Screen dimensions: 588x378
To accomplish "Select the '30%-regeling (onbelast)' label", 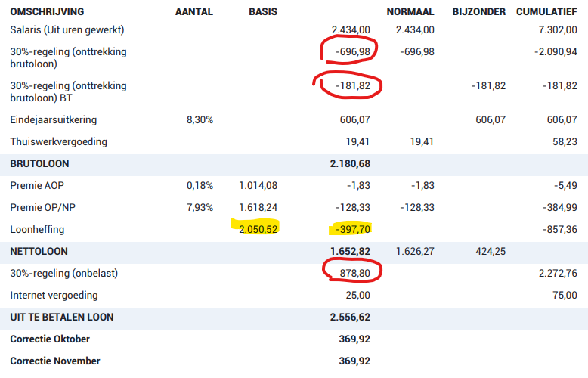I will 64,274.
